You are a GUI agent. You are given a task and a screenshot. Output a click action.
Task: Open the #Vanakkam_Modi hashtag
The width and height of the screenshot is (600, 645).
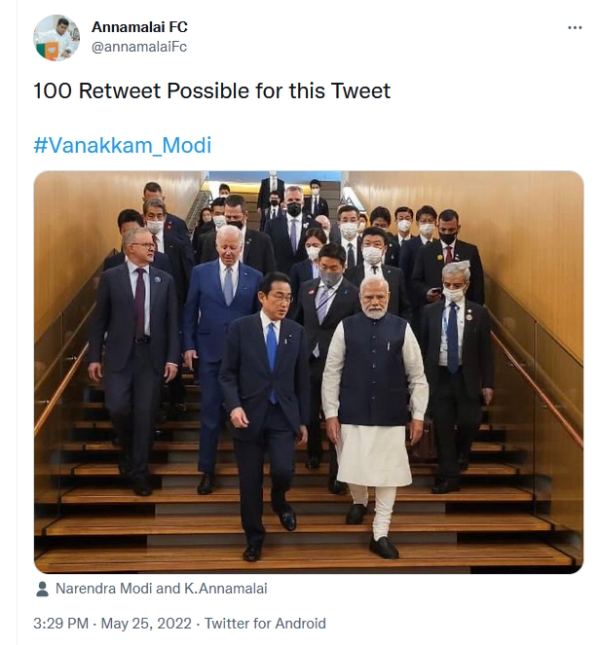(122, 146)
